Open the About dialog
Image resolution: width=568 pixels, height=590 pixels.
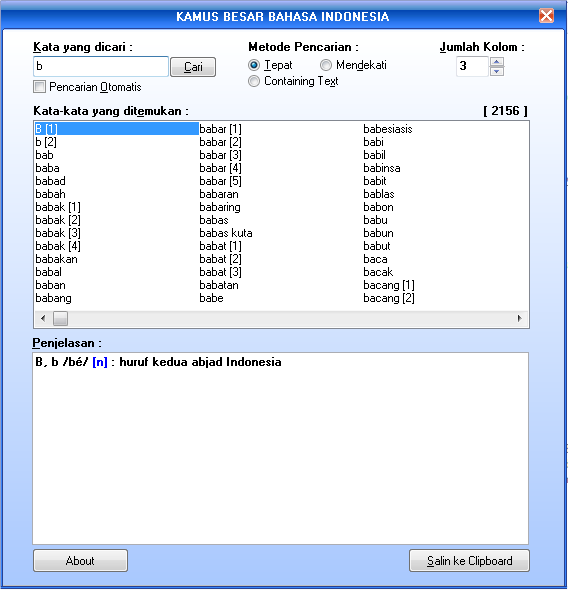80,561
